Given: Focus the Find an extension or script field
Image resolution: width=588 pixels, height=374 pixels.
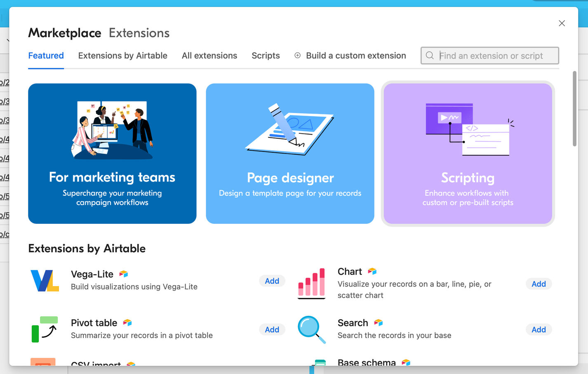Looking at the screenshot, I should 490,55.
